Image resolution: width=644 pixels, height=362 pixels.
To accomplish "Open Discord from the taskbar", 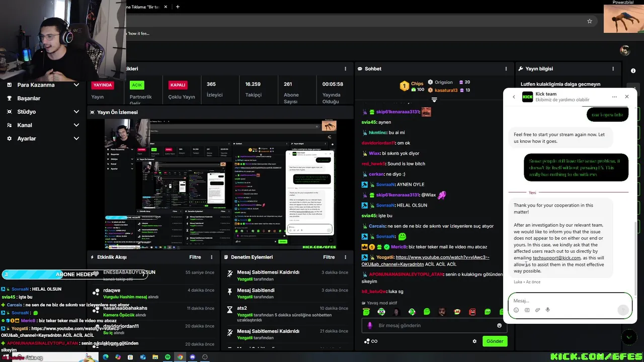I will tap(192, 357).
